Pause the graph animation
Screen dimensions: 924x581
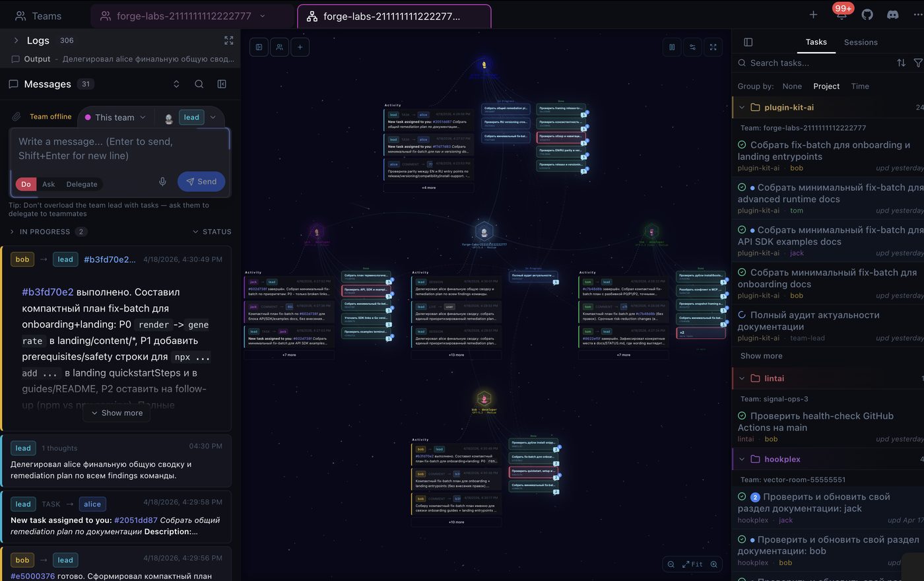pyautogui.click(x=672, y=47)
